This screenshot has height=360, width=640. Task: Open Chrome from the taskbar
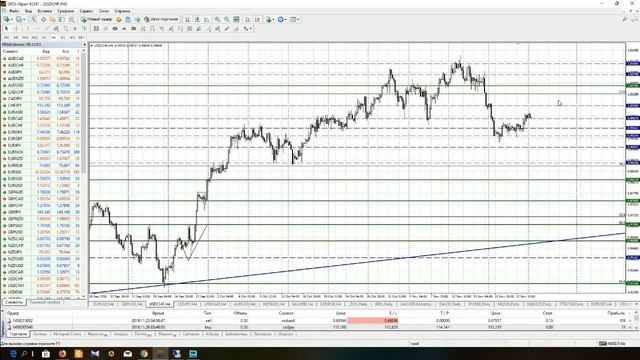click(144, 353)
